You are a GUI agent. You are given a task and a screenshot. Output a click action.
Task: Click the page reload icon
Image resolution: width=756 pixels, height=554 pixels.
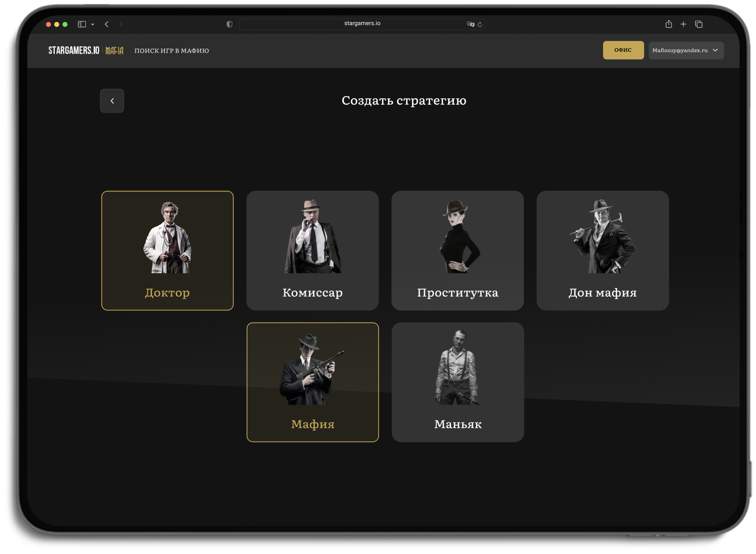(480, 24)
